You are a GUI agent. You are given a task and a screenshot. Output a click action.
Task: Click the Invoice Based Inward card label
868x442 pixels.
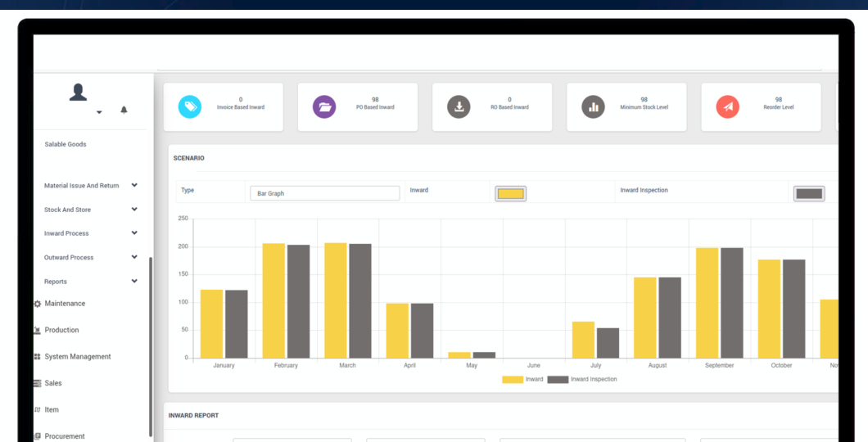click(x=240, y=107)
